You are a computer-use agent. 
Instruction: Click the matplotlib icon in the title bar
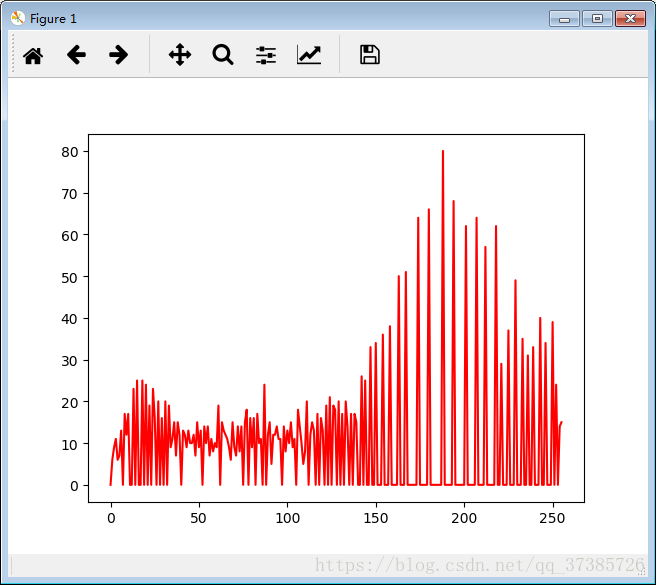click(18, 18)
